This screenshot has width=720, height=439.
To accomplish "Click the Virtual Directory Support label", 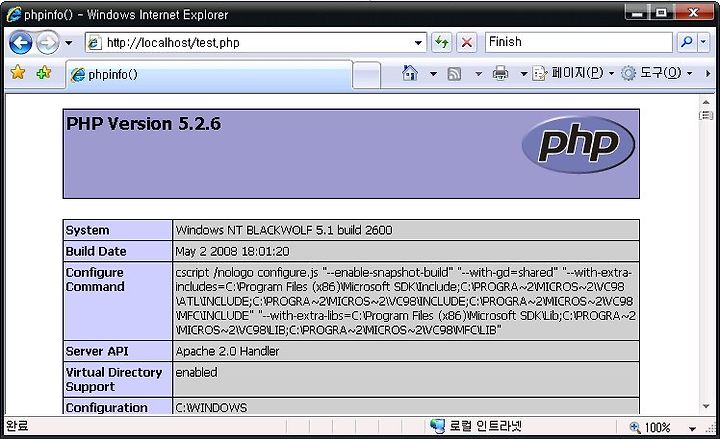I will (x=113, y=379).
